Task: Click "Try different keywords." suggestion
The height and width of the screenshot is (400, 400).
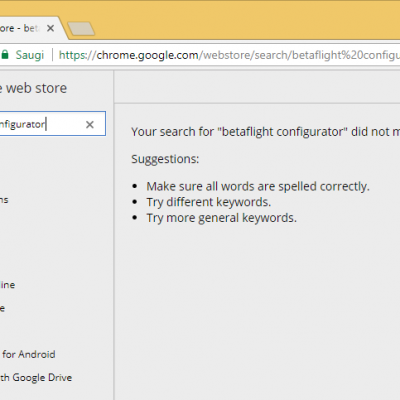Action: tap(209, 202)
